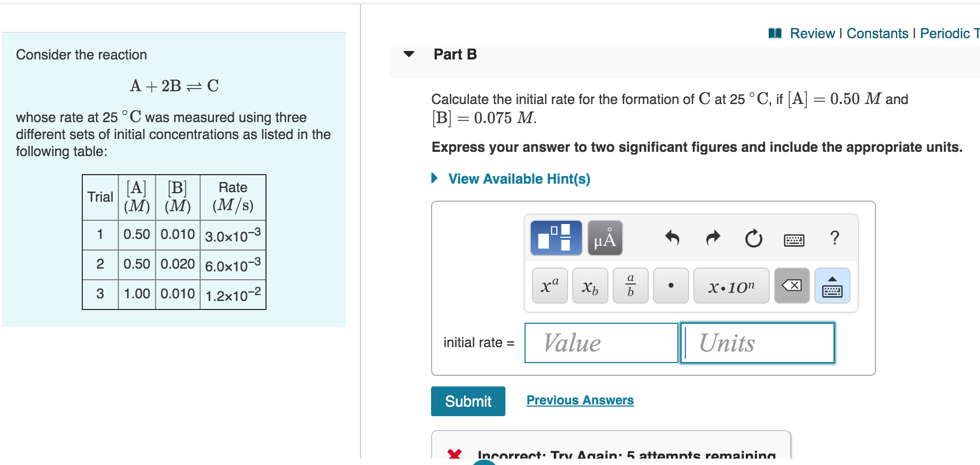Click the dot multiplication button
Screen dimensions: 980x465
(x=670, y=286)
